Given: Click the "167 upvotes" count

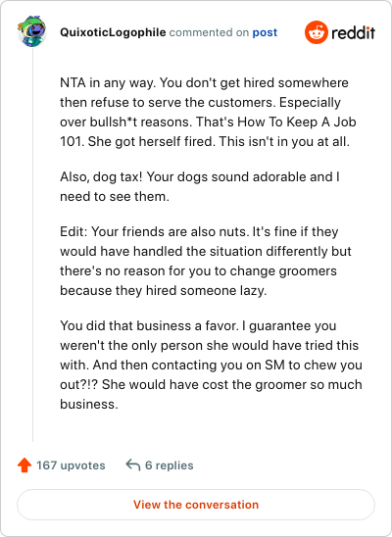Looking at the screenshot, I should point(71,465).
